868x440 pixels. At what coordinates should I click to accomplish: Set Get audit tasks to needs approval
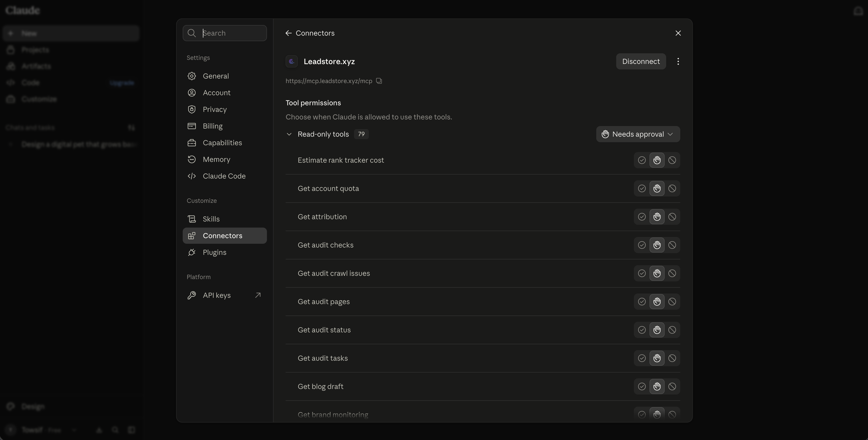click(657, 358)
